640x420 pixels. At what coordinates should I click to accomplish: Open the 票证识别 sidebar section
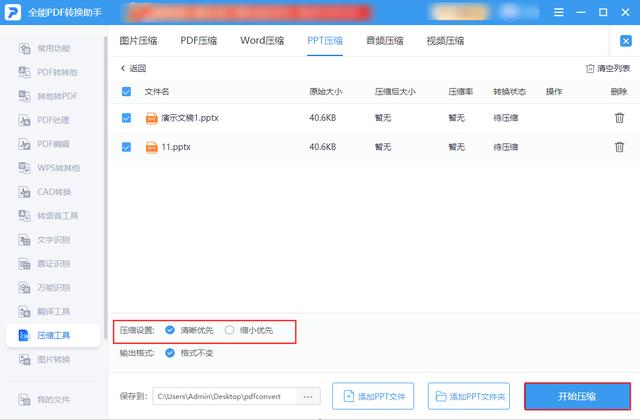tap(45, 264)
